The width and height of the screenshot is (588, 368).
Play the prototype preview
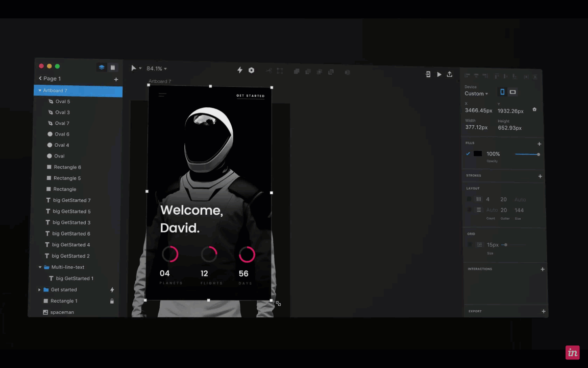[439, 74]
